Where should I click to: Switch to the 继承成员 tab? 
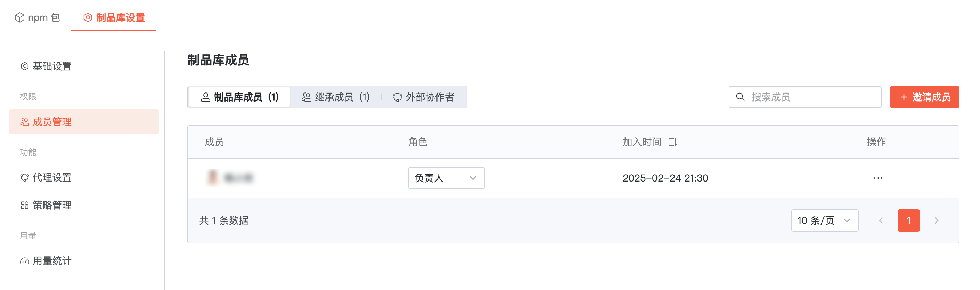(x=336, y=97)
